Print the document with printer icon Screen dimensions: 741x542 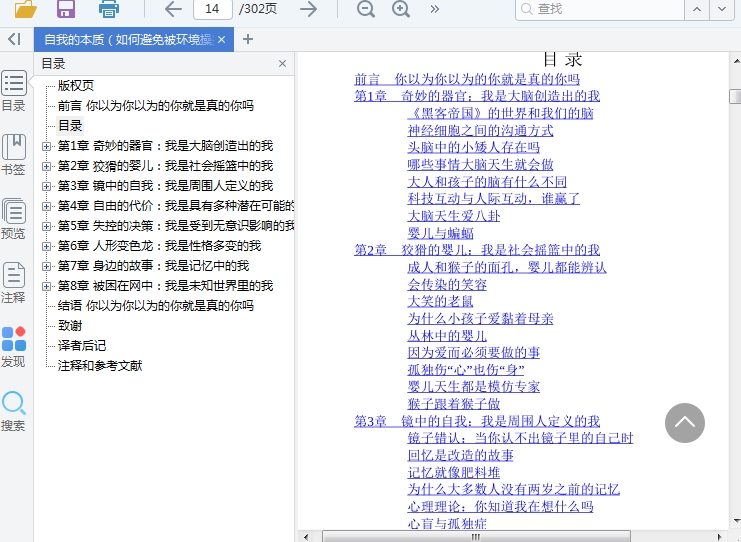tap(109, 9)
